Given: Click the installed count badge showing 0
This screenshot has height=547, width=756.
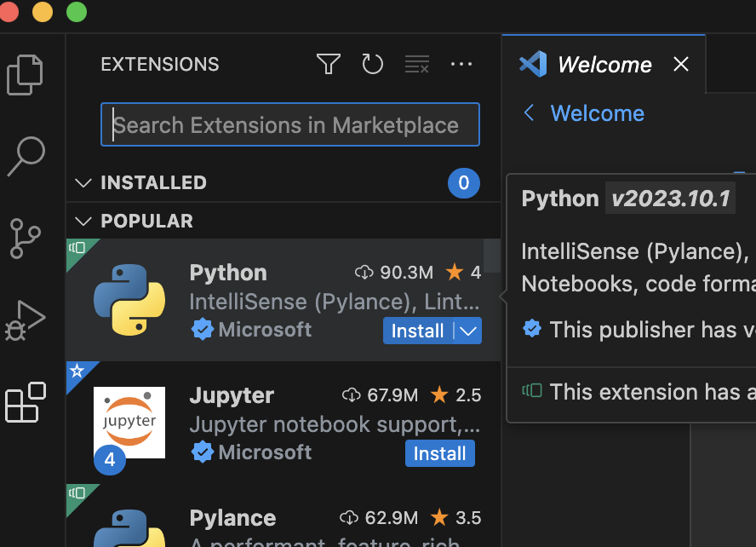Looking at the screenshot, I should tap(464, 183).
